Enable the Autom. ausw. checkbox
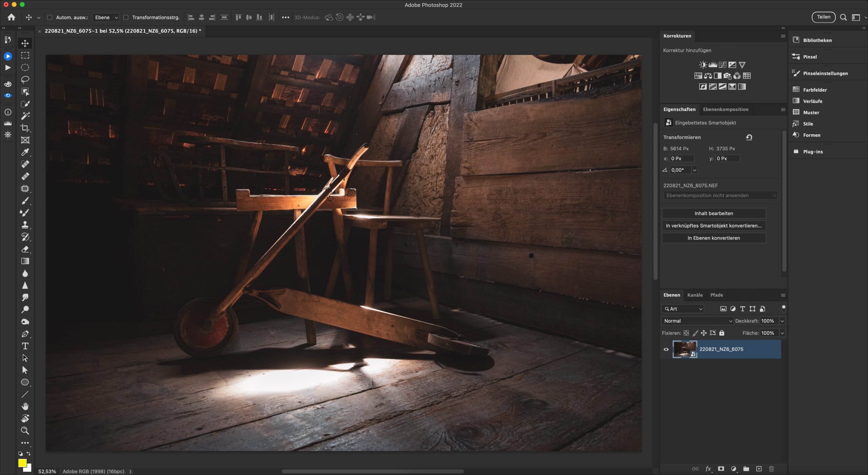The width and height of the screenshot is (868, 475). tap(50, 17)
